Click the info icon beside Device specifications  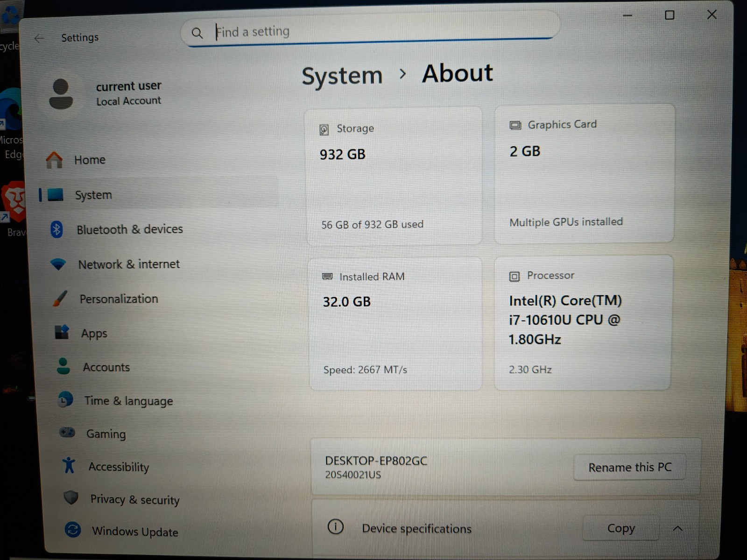(x=335, y=526)
